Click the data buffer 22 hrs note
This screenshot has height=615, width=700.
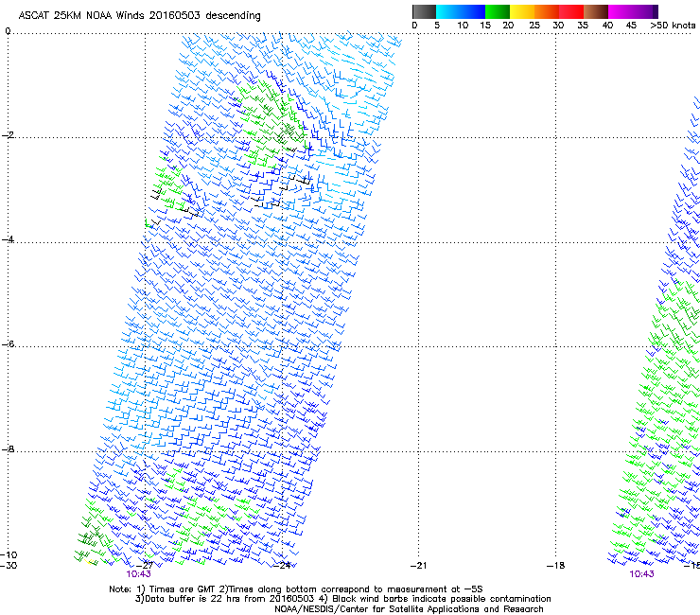[342, 599]
